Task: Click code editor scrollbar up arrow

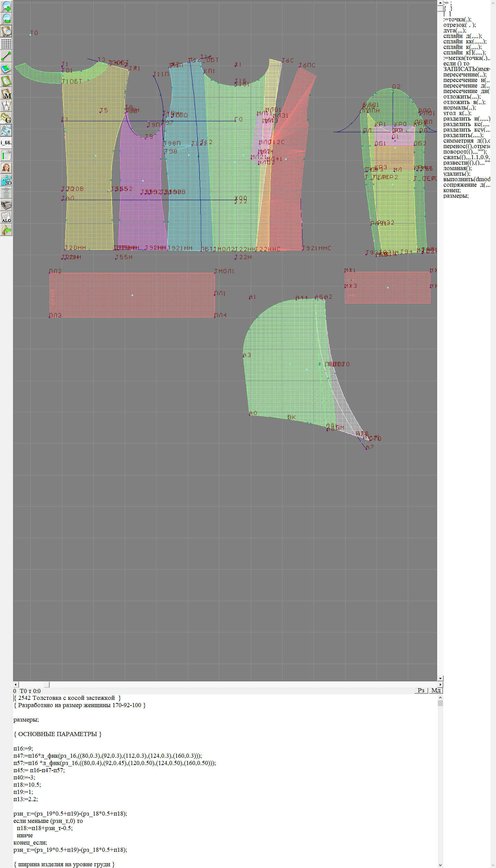Action: click(440, 697)
